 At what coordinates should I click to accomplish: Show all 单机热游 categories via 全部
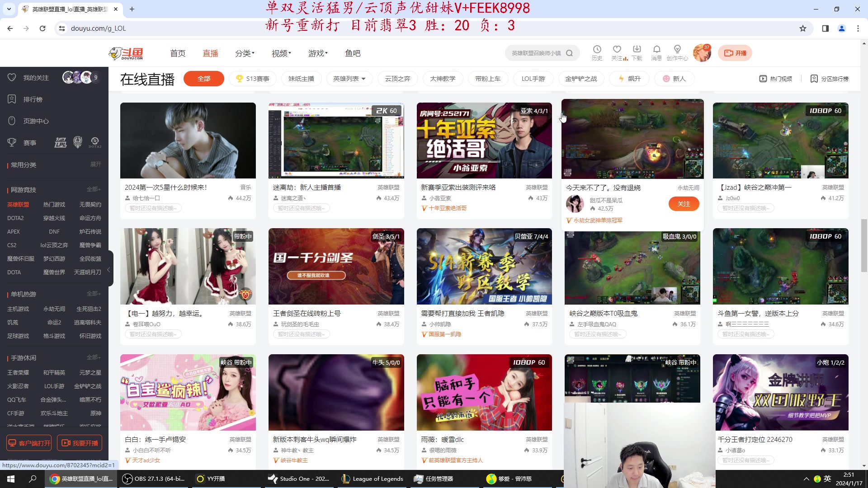pos(94,294)
